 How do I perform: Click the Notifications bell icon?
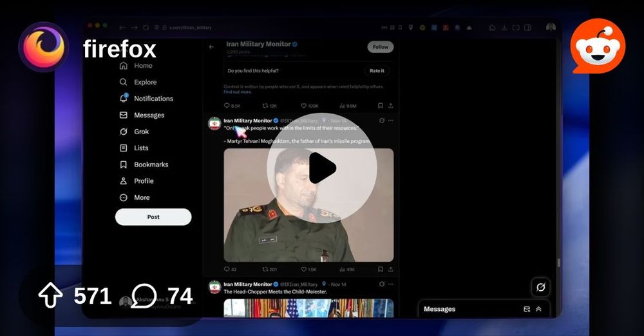coord(124,98)
